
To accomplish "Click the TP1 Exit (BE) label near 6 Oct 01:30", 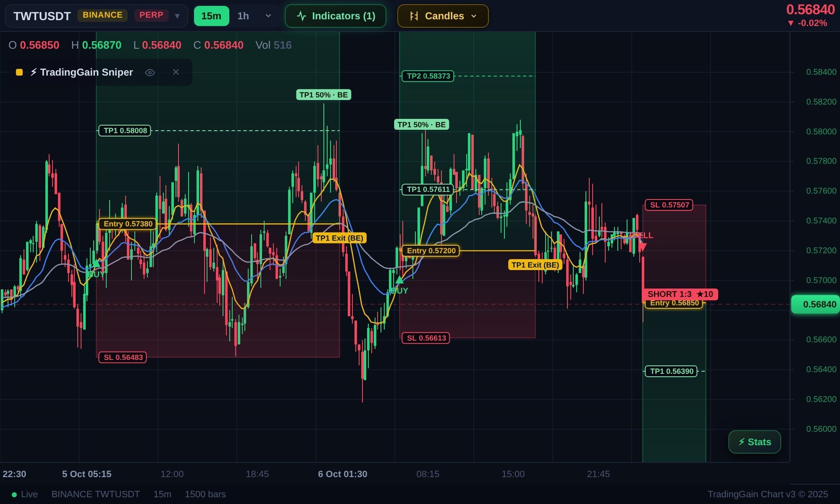I will pyautogui.click(x=339, y=238).
